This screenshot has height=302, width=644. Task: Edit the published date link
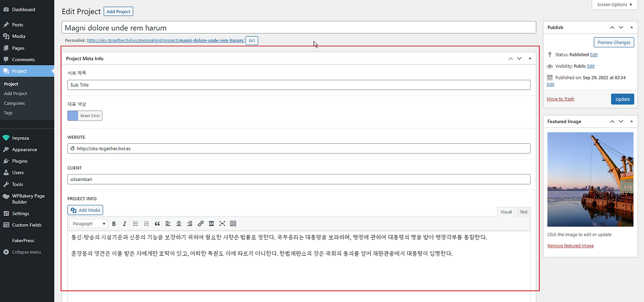(x=550, y=84)
